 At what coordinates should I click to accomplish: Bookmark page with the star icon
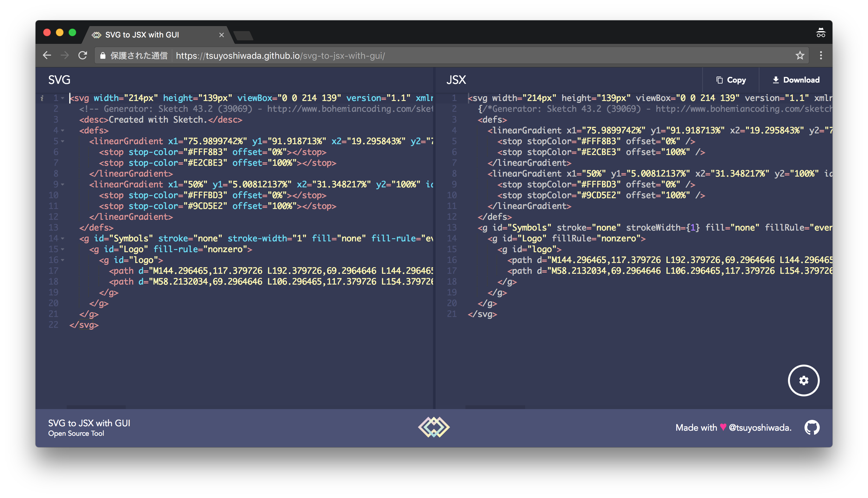(800, 55)
